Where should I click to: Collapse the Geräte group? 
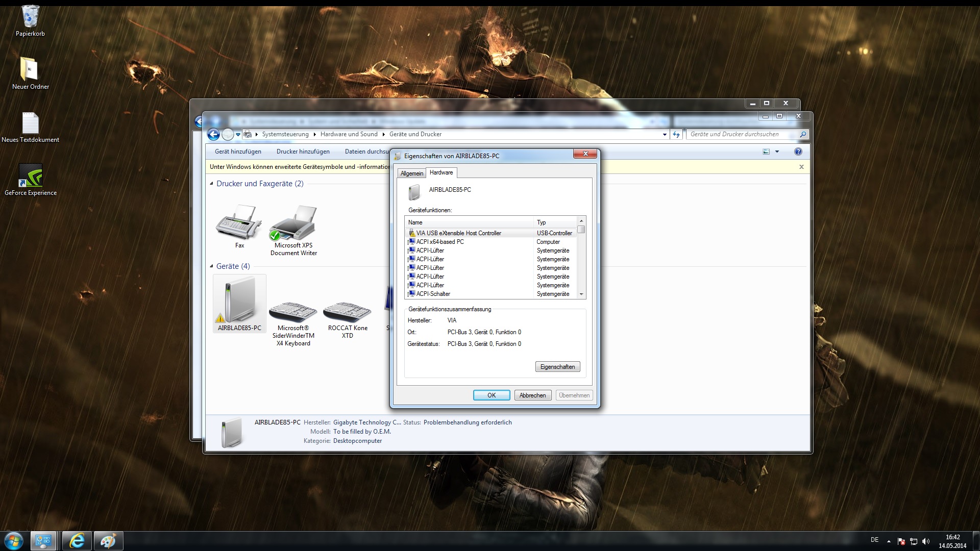pos(211,266)
